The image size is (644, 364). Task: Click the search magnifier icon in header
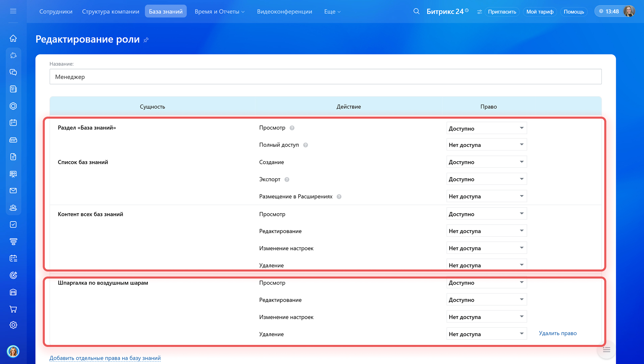pos(416,11)
